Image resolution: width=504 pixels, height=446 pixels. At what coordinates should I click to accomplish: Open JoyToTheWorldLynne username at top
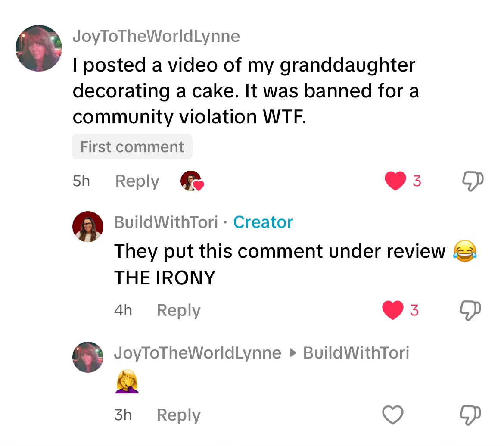coord(156,36)
